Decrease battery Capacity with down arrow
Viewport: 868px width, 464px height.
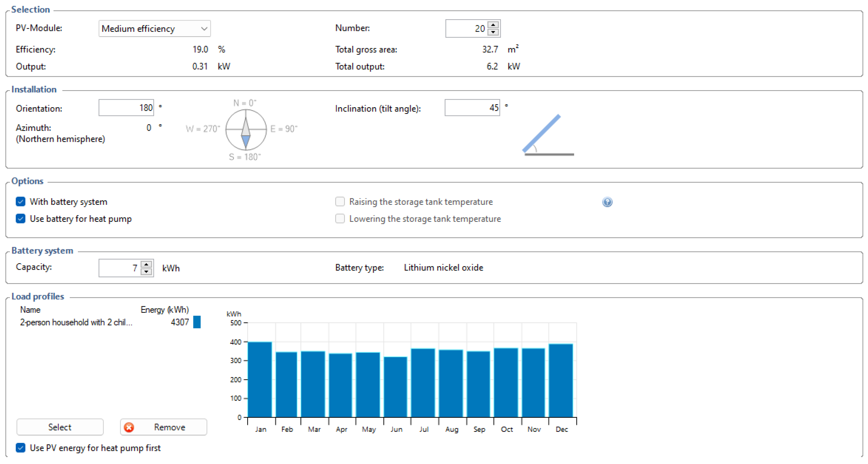[146, 271]
